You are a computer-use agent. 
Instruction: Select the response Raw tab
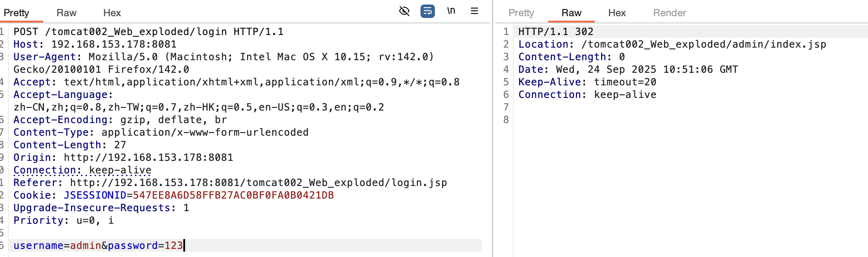point(571,13)
